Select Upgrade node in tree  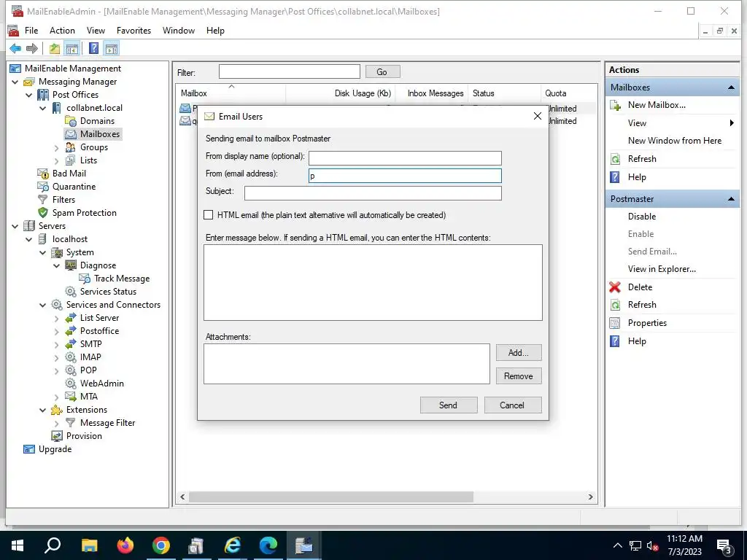55,449
